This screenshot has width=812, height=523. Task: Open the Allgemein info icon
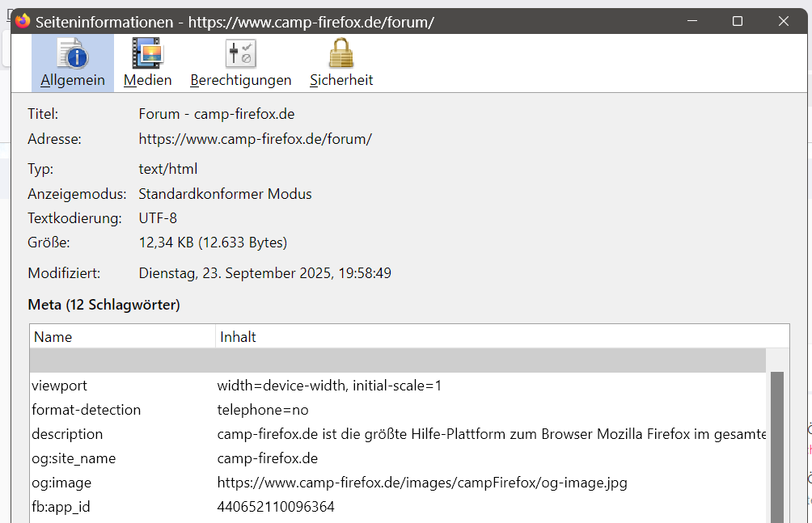coord(73,54)
